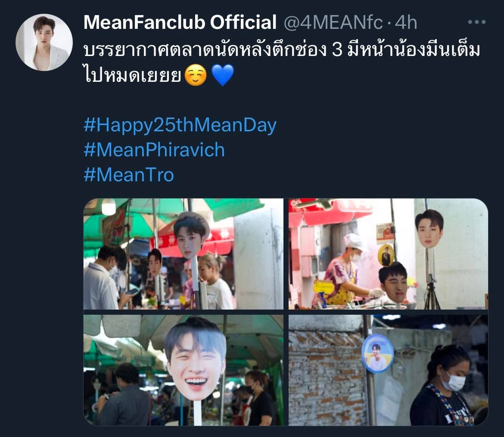Open MeanFanclub Official profile avatar
The height and width of the screenshot is (437, 504).
coord(44,42)
